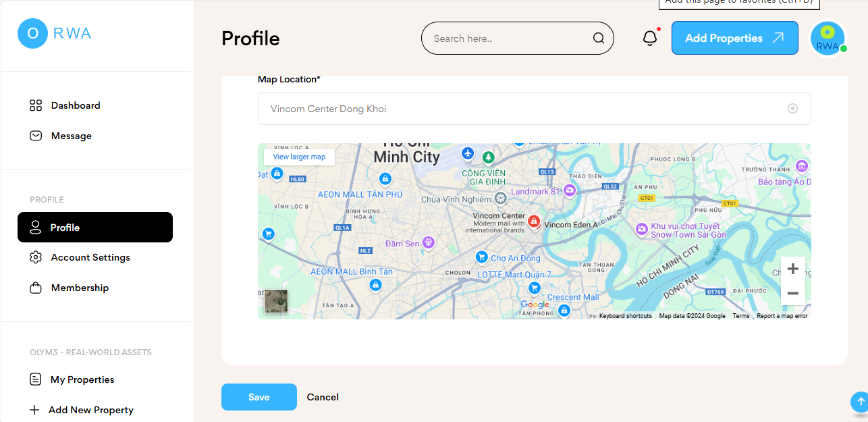Click the Đầm Sen map marker
The width and height of the screenshot is (868, 422).
429,242
